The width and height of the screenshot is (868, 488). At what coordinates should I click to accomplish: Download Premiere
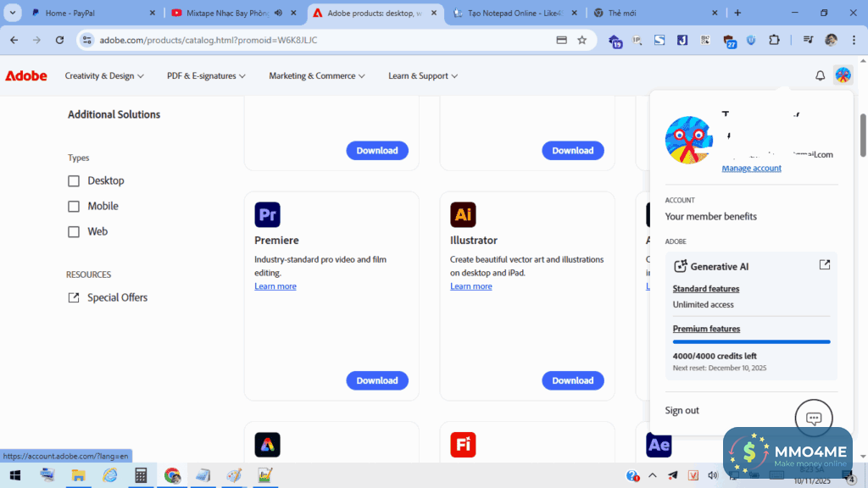coord(377,380)
